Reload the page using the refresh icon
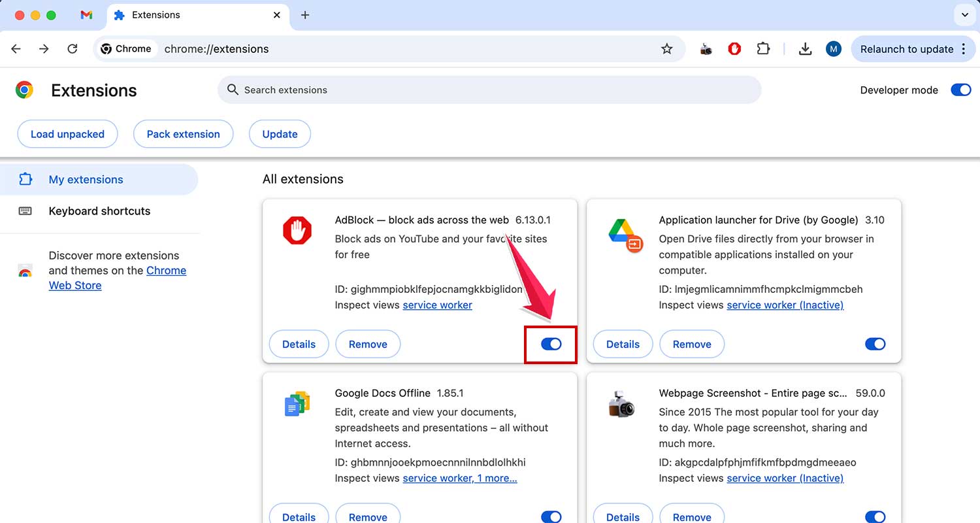This screenshot has width=980, height=523. (72, 48)
